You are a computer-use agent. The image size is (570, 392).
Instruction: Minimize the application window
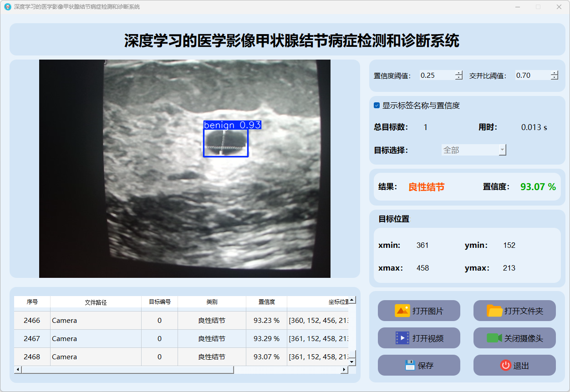[518, 7]
